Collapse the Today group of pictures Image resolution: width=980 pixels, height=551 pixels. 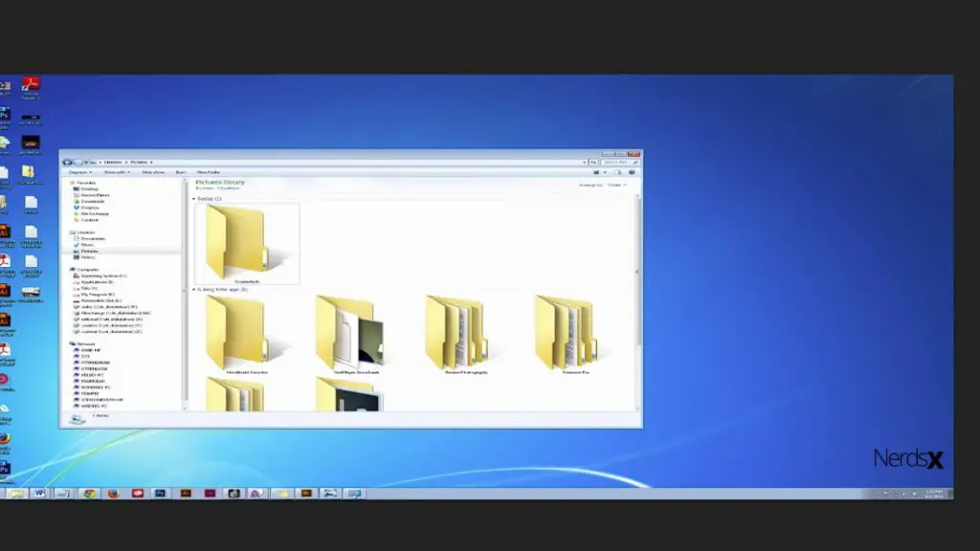(x=195, y=196)
